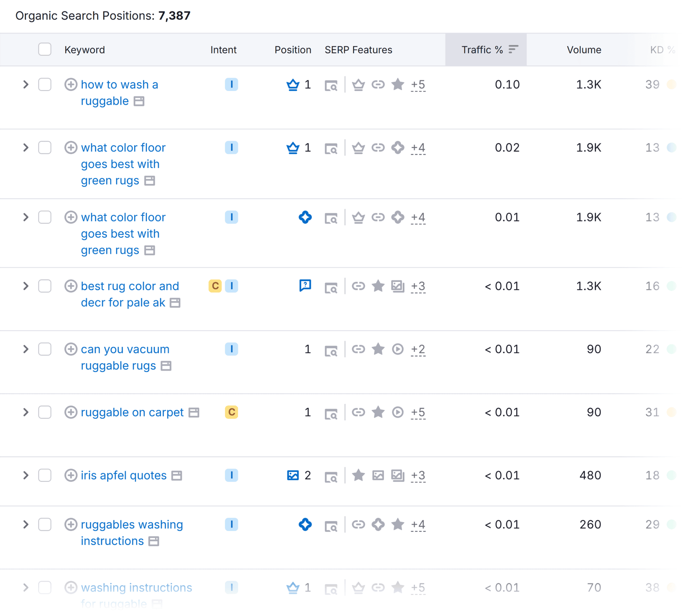
Task: Check the 'best rug color and decr' row
Action: (x=45, y=286)
